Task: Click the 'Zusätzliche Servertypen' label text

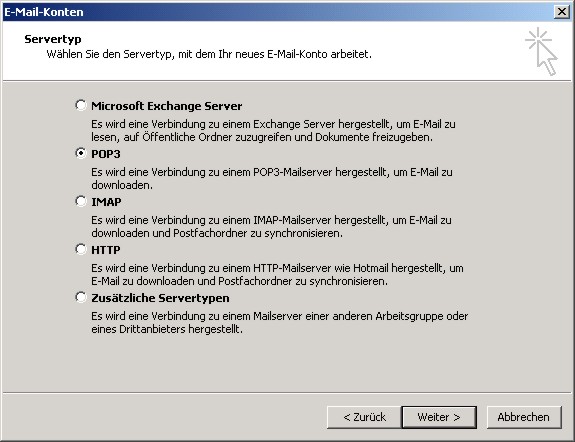Action: point(160,298)
